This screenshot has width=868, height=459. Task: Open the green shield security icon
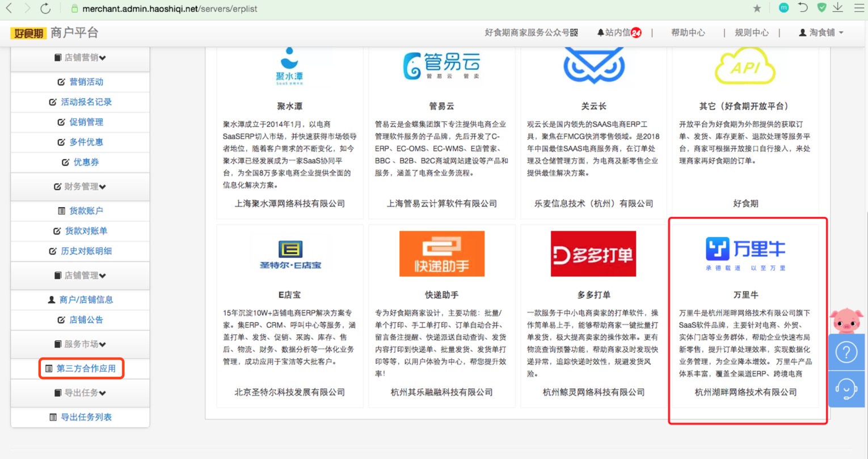(x=821, y=7)
